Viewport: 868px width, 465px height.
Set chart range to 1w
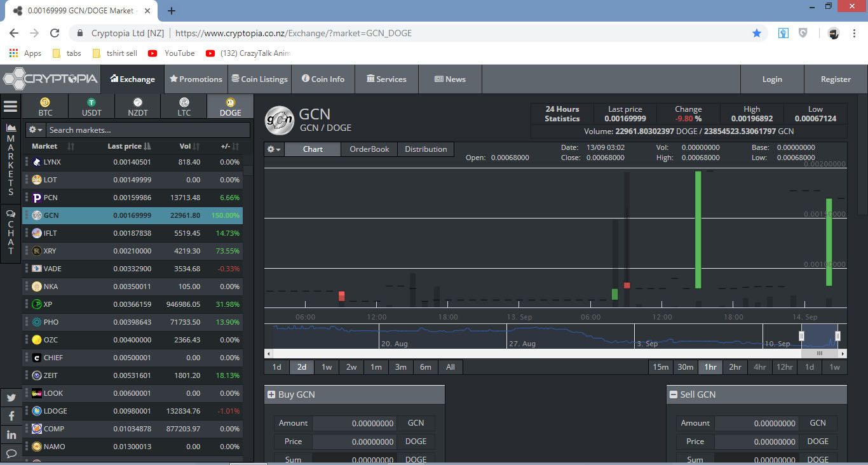[x=327, y=367]
